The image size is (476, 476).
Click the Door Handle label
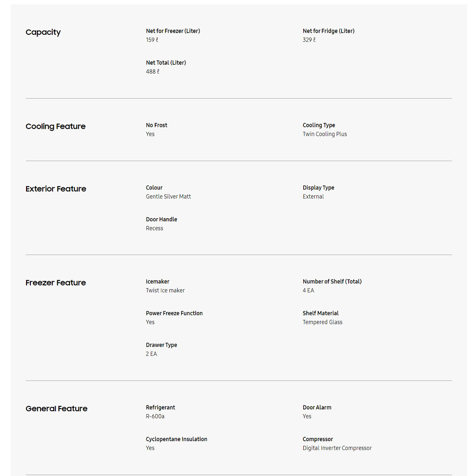(x=161, y=219)
